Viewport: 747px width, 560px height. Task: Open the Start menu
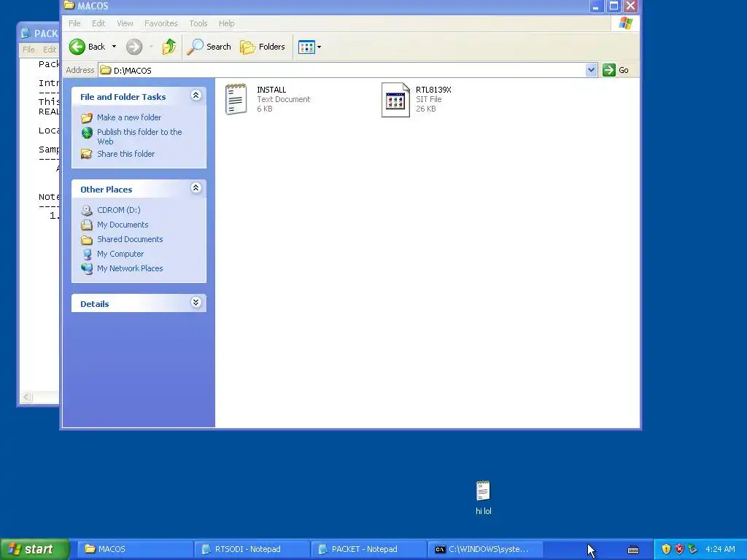[x=35, y=549]
